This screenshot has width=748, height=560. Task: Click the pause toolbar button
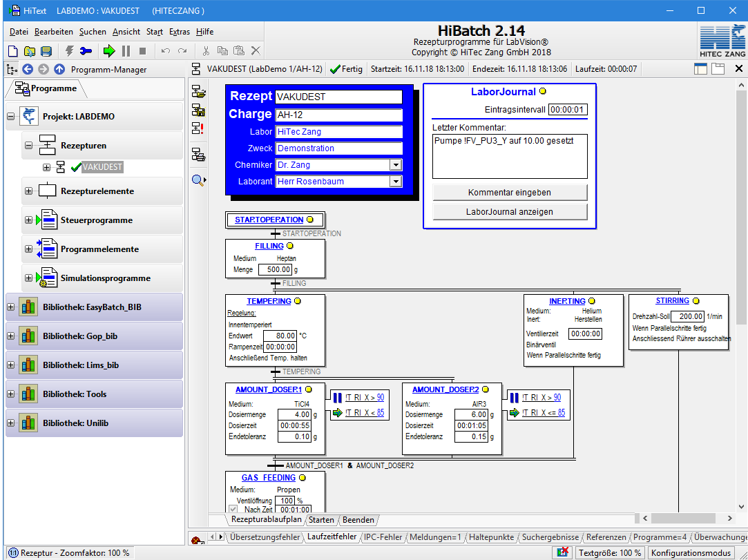point(126,50)
